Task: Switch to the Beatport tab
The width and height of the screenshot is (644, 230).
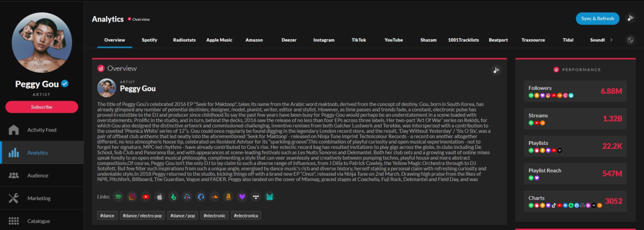Action: 498,40
